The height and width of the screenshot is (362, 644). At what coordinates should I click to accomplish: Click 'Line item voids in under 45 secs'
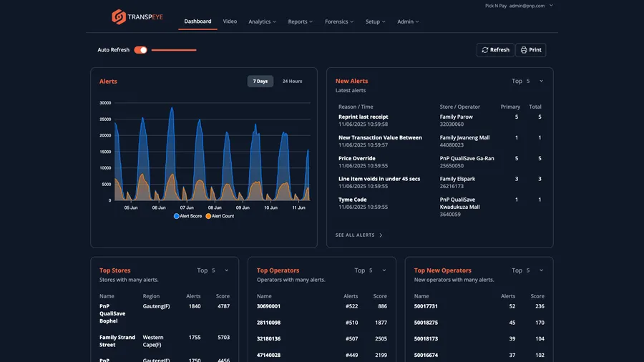pos(379,179)
